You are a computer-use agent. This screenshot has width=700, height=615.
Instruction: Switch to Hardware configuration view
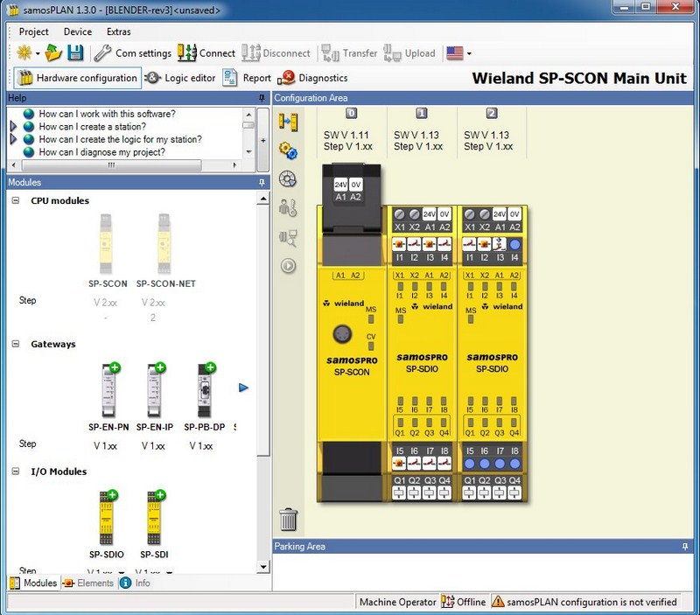[77, 78]
